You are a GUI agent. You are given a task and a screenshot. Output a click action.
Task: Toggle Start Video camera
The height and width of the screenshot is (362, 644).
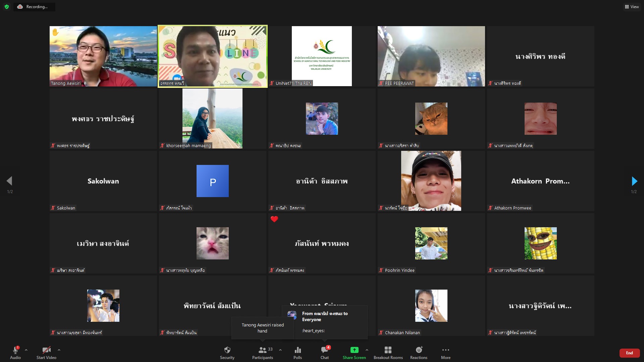click(x=46, y=353)
